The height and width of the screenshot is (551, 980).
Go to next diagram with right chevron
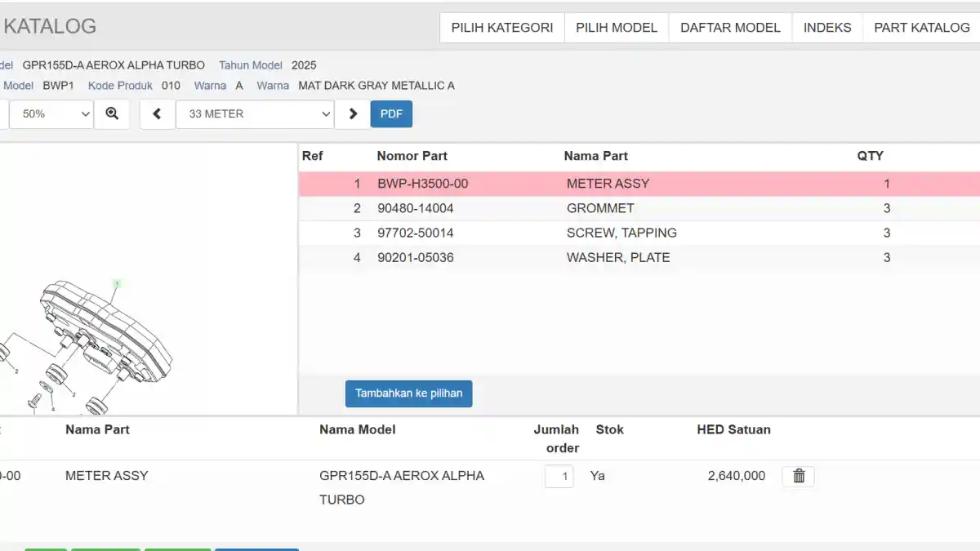pyautogui.click(x=353, y=114)
